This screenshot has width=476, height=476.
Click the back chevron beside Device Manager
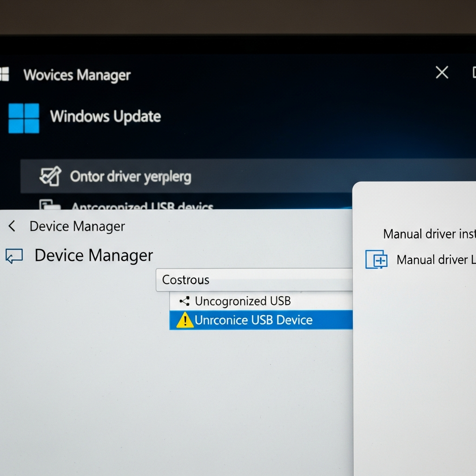point(11,226)
